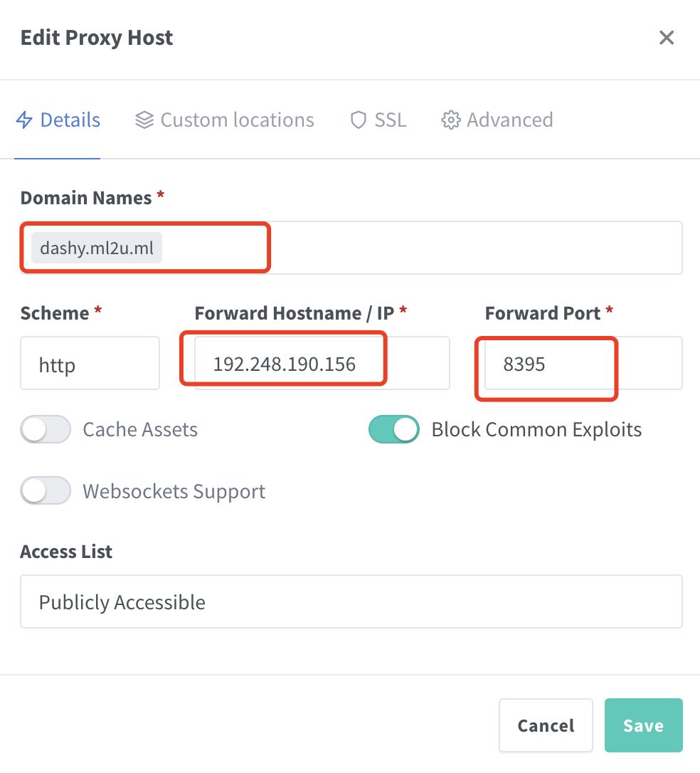This screenshot has width=700, height=773.
Task: Switch to the Custom locations tab
Action: 237,120
